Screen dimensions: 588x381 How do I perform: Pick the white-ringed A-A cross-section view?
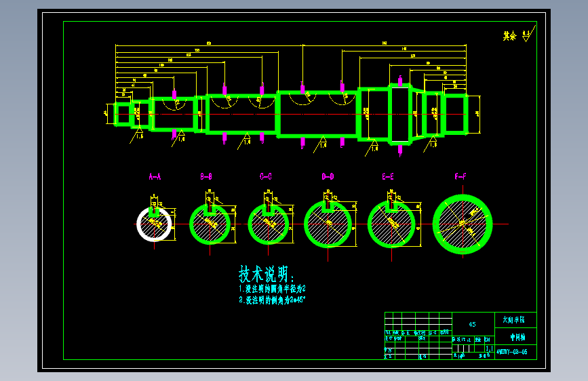(154, 224)
